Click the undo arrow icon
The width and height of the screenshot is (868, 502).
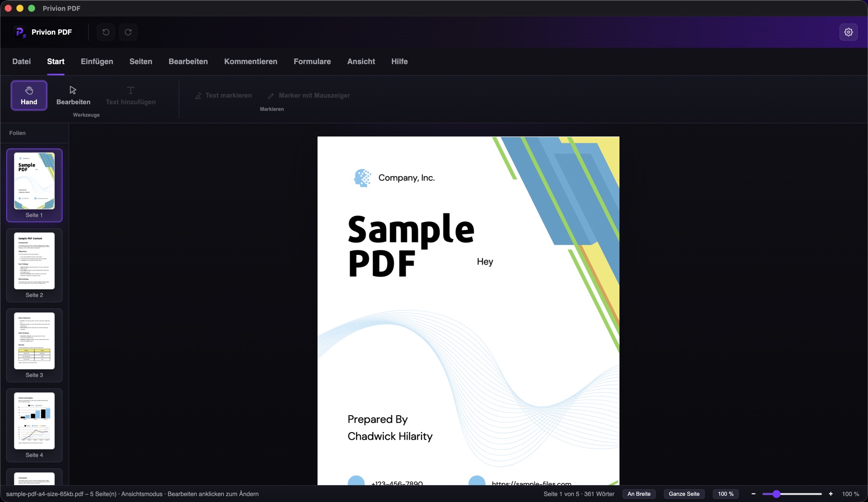coord(106,32)
